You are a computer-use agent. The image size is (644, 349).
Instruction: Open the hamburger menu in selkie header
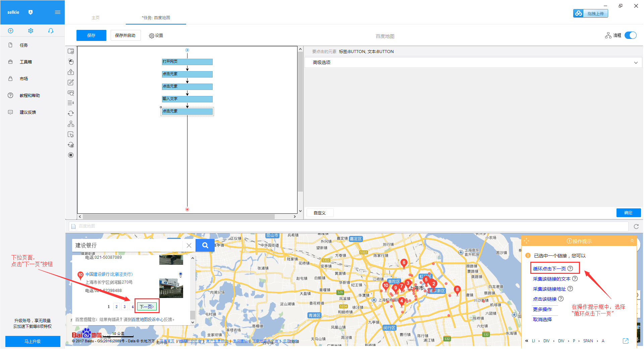(58, 12)
